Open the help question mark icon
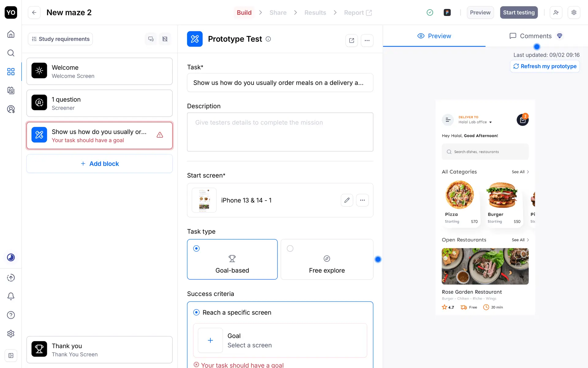Screen dimensions: 588x368 click(x=11, y=315)
